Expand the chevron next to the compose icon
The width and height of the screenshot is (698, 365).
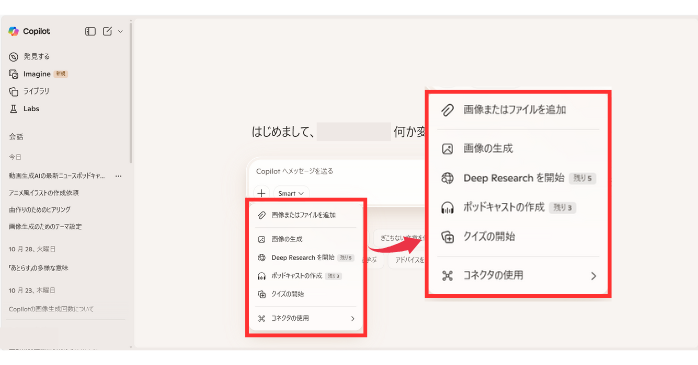point(120,32)
